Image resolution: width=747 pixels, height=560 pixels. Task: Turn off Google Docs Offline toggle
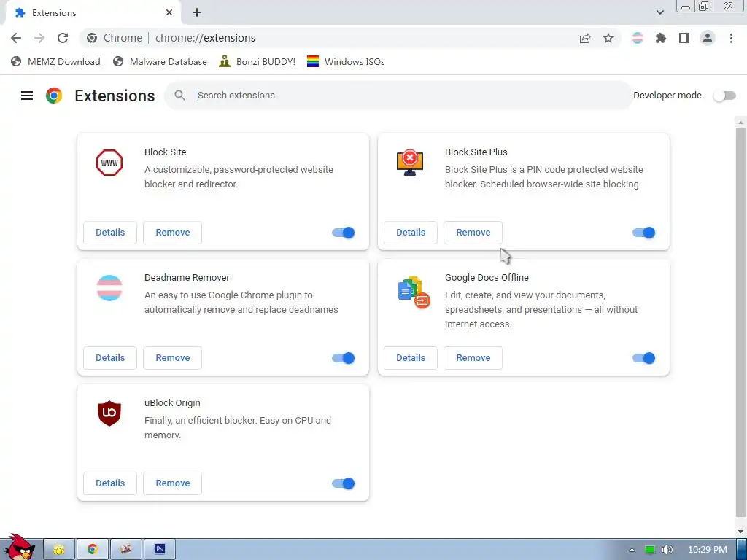pyautogui.click(x=643, y=357)
